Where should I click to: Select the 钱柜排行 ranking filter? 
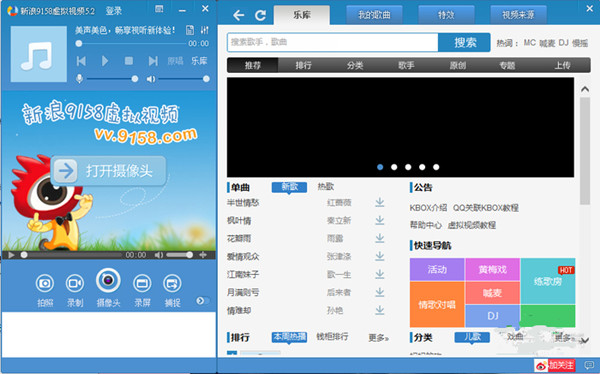[x=332, y=337]
